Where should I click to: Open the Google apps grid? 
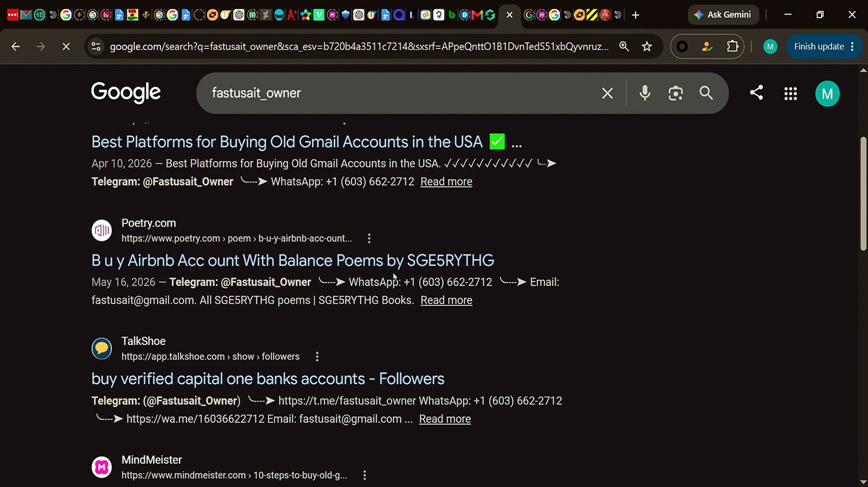(x=790, y=94)
